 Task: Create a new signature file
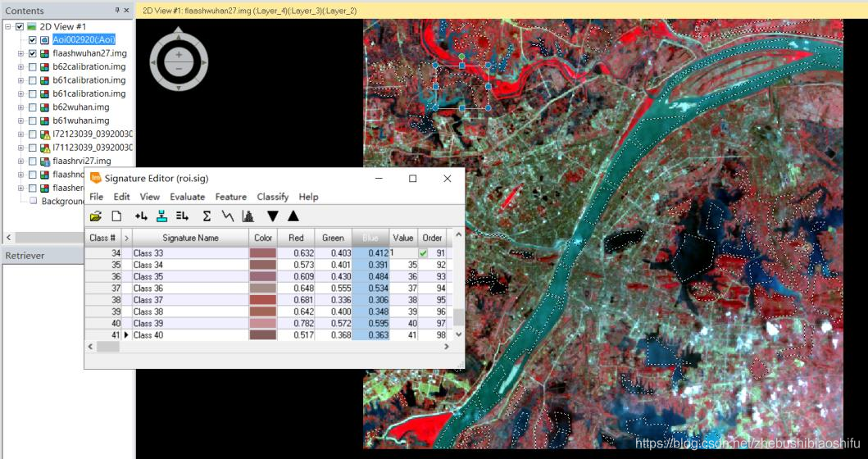(x=116, y=216)
